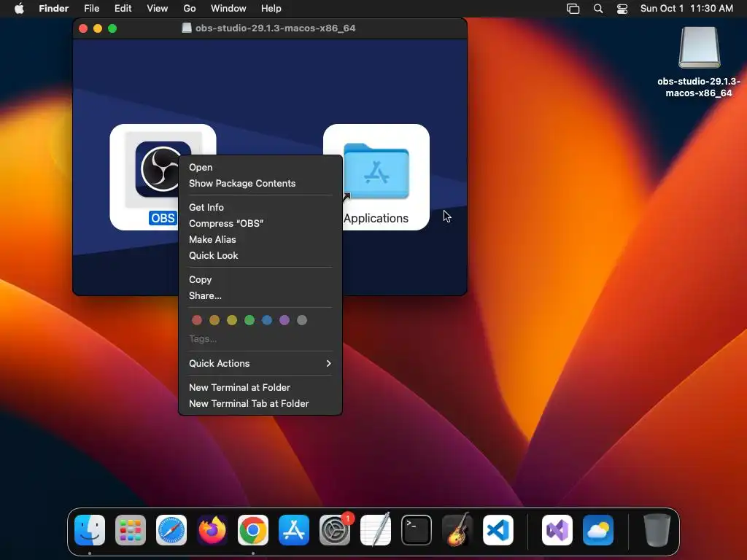Viewport: 747px width, 560px height.
Task: Apply the blue tag color
Action: pos(267,320)
